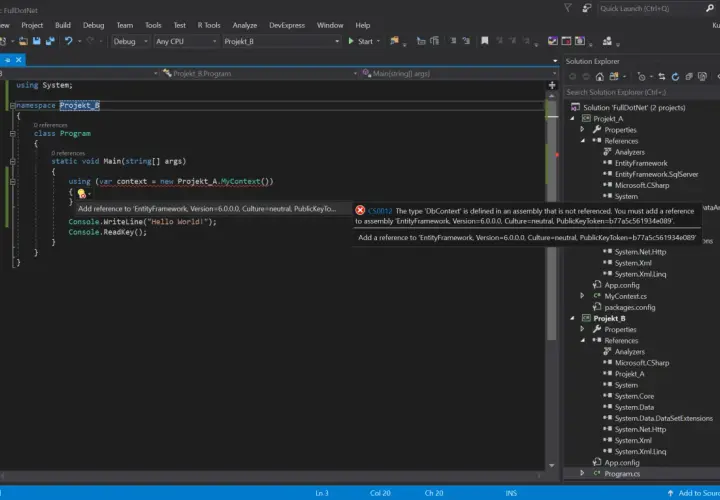Click the Save file toolbar icon
This screenshot has height=500, width=720.
pos(36,41)
